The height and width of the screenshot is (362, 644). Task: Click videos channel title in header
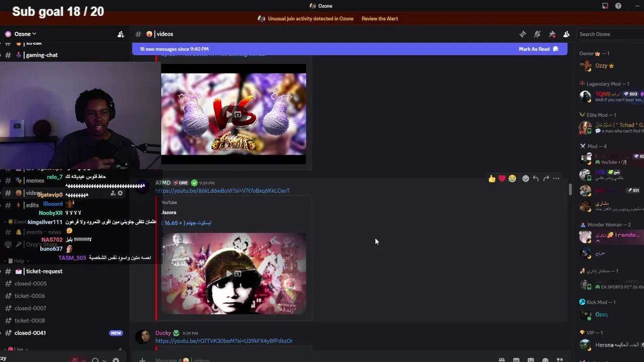pos(165,34)
